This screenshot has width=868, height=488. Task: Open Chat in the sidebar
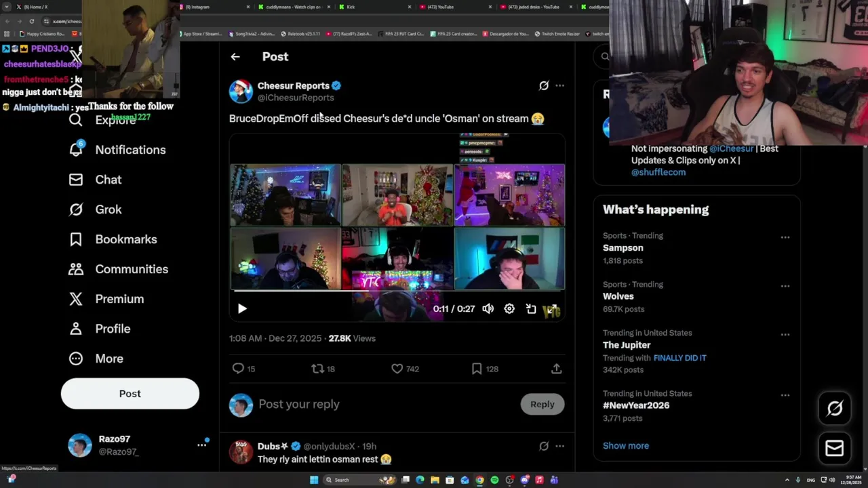(95, 180)
